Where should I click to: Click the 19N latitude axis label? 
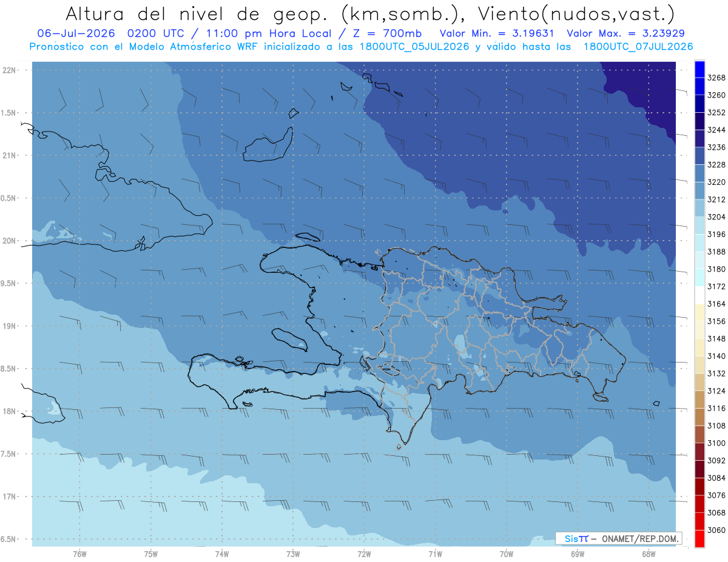(10, 326)
